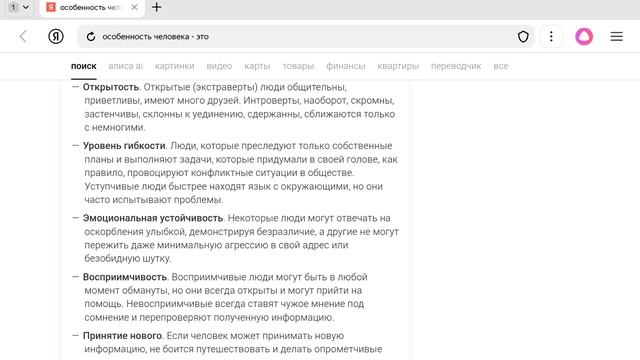Switch to the 'видео' tab

tap(219, 66)
